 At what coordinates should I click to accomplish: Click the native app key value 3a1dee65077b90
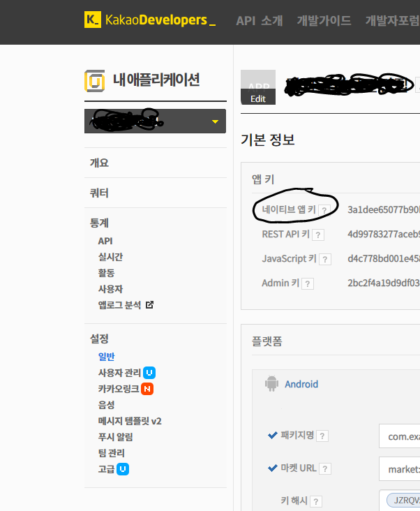pyautogui.click(x=384, y=209)
